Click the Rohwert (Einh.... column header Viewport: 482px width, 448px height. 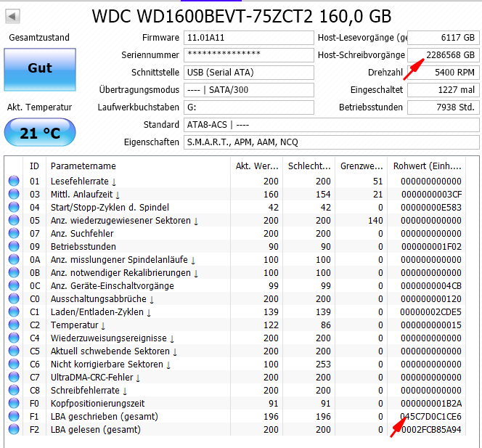click(x=427, y=166)
